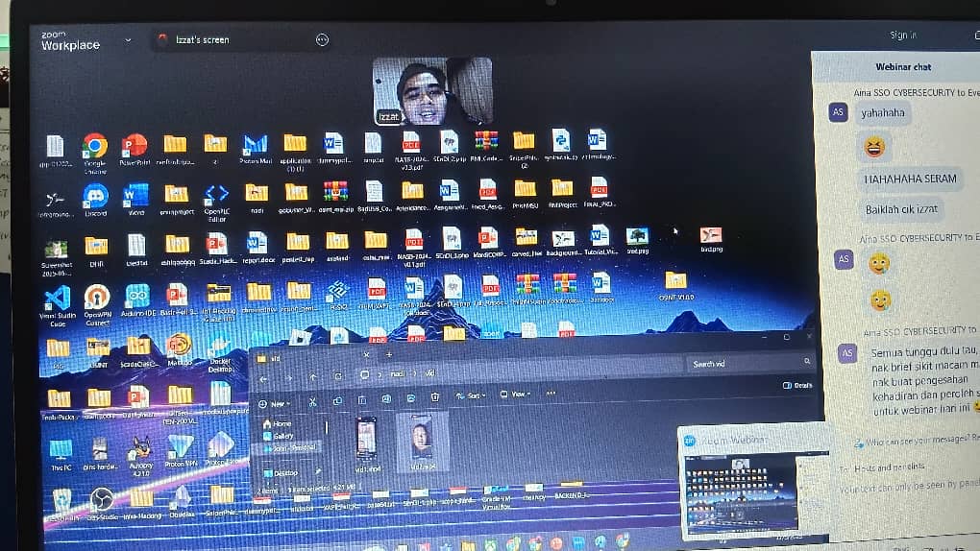The image size is (980, 551).
Task: Click the Search vid input field
Action: (750, 363)
